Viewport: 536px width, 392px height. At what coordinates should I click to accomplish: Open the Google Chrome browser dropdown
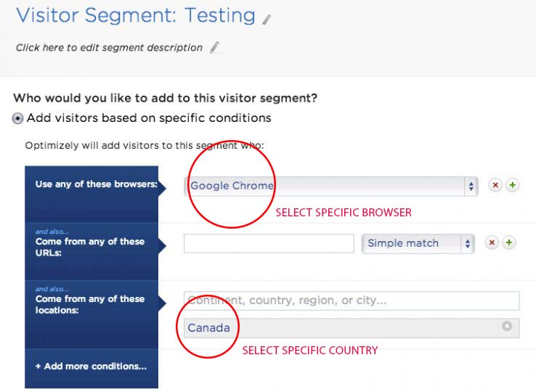tap(330, 186)
